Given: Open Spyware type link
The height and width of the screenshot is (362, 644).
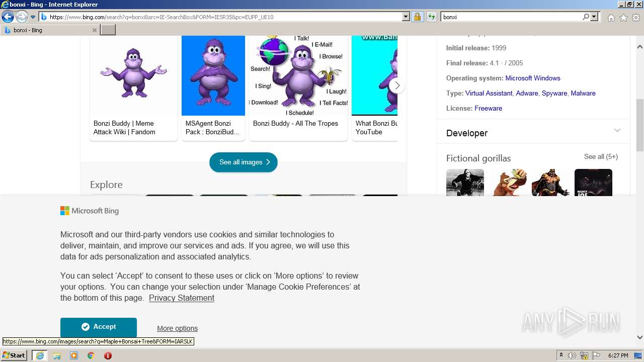Looking at the screenshot, I should [x=554, y=93].
